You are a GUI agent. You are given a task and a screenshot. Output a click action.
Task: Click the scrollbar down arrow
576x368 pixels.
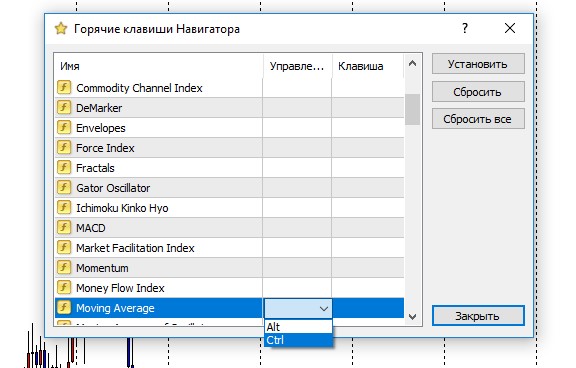(413, 317)
